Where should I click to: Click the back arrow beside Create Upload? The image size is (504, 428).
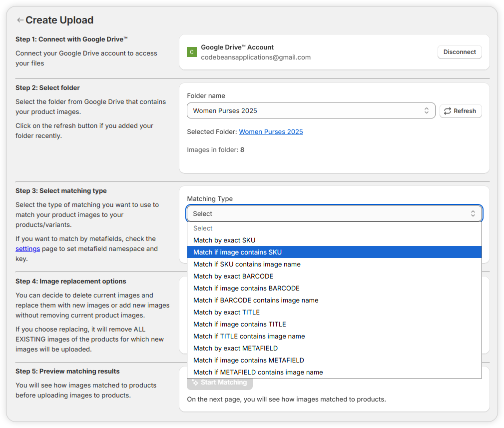[x=20, y=20]
